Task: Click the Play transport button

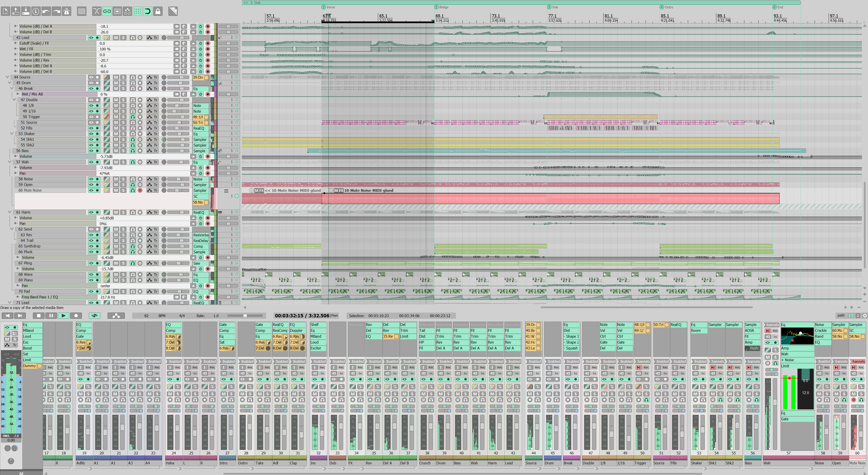Action: point(63,316)
